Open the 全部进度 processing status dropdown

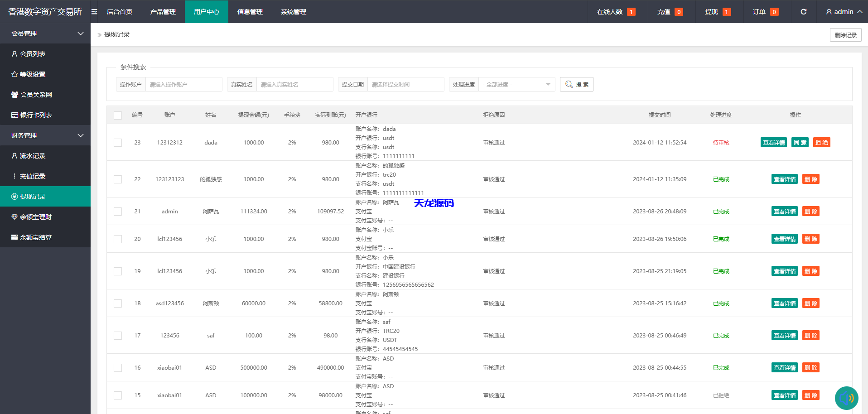pyautogui.click(x=516, y=84)
